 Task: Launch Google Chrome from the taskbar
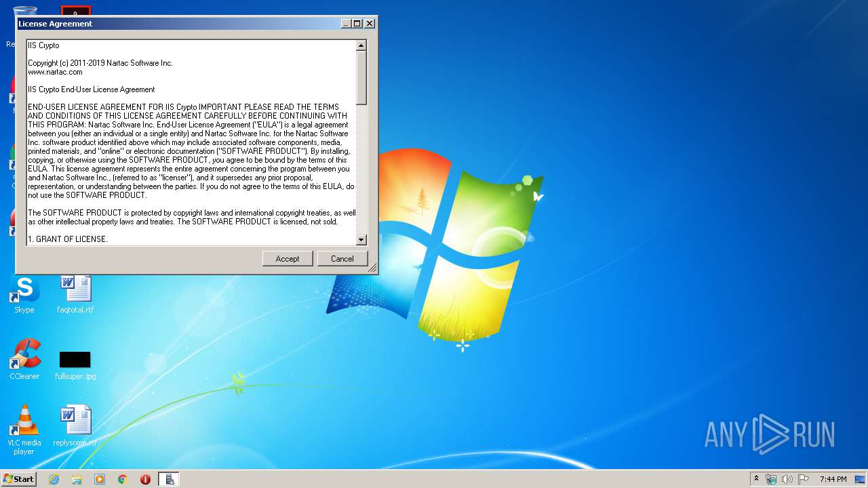coord(123,479)
